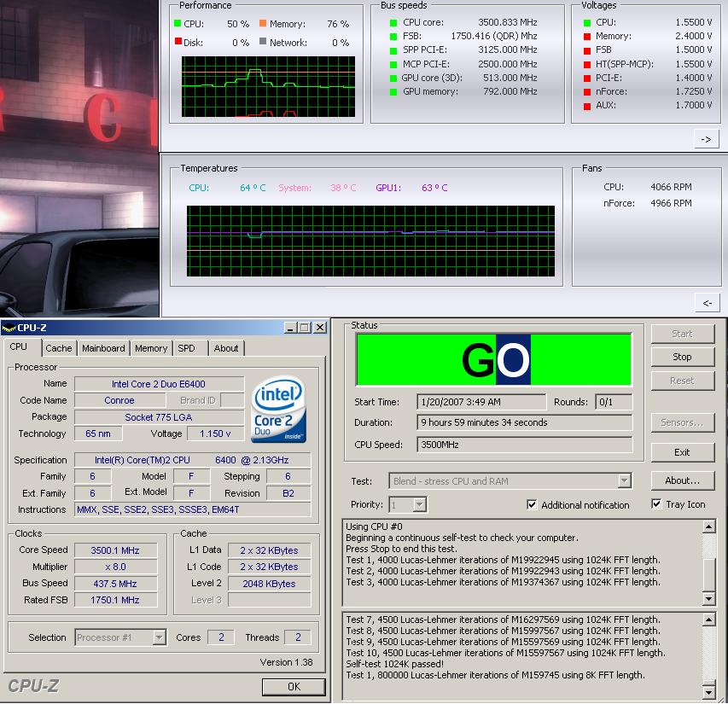The image size is (728, 704).
Task: Click green MCP PCI-E indicator
Action: click(393, 65)
